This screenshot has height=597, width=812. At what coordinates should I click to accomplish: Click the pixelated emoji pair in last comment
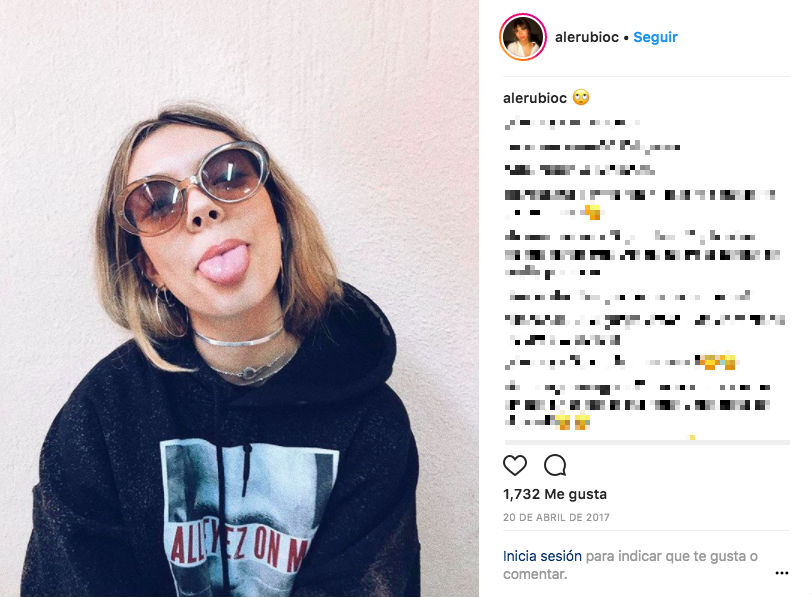[572, 421]
